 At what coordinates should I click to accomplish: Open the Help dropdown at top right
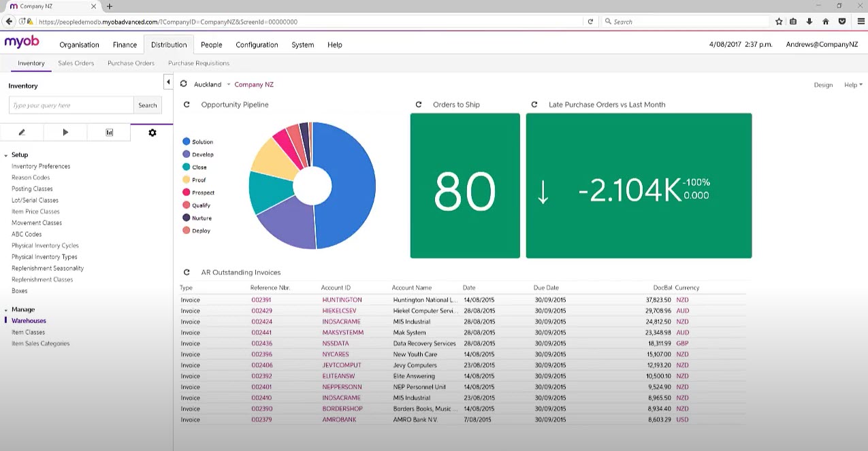point(853,85)
